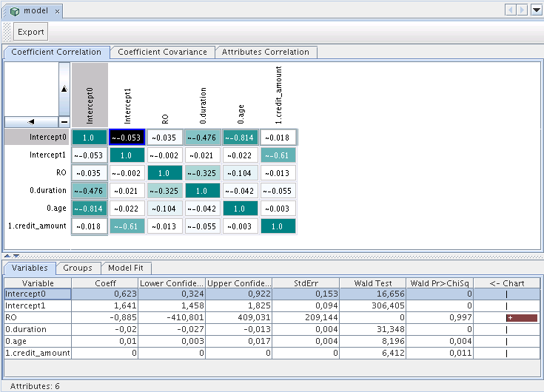Click the ~-0.476 cell in 0.duration row

tap(89, 191)
